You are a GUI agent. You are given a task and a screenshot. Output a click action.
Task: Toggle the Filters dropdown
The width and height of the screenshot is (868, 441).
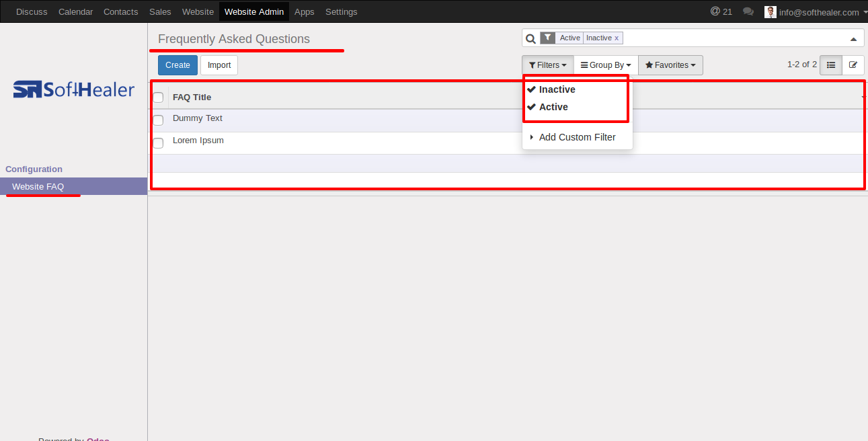click(x=547, y=65)
